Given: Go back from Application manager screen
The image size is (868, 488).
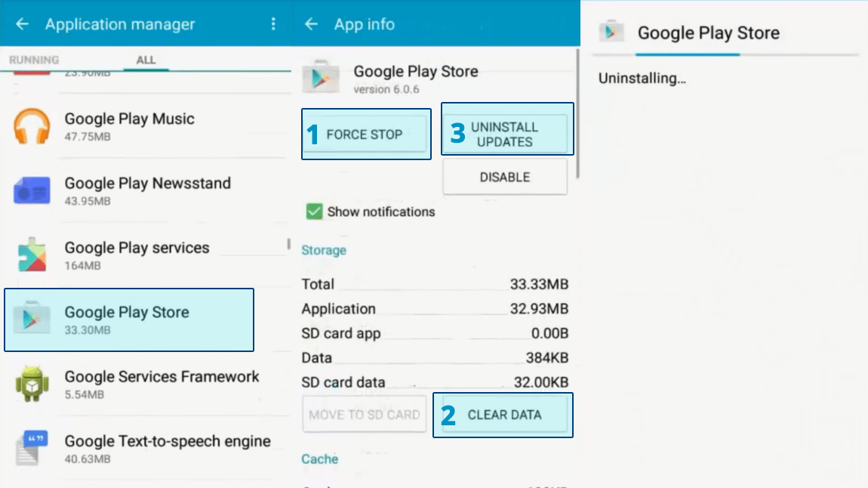Looking at the screenshot, I should tap(22, 24).
